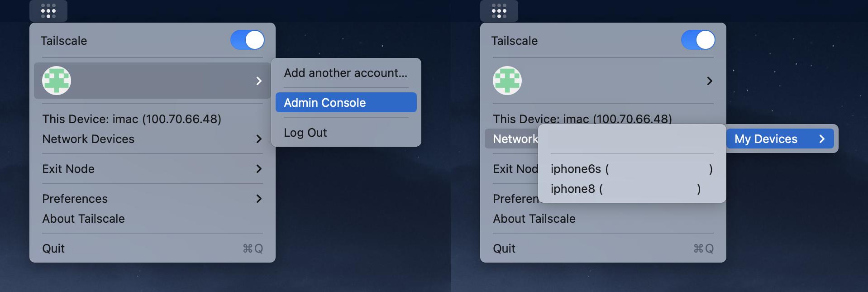
Task: Open the Exit Node submenu arrow
Action: pos(259,169)
